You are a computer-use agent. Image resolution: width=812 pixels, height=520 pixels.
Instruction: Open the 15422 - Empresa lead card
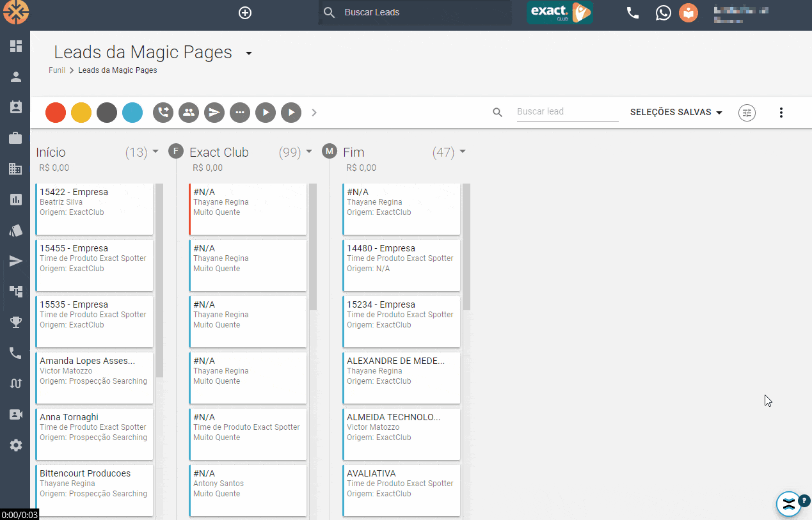[94, 209]
